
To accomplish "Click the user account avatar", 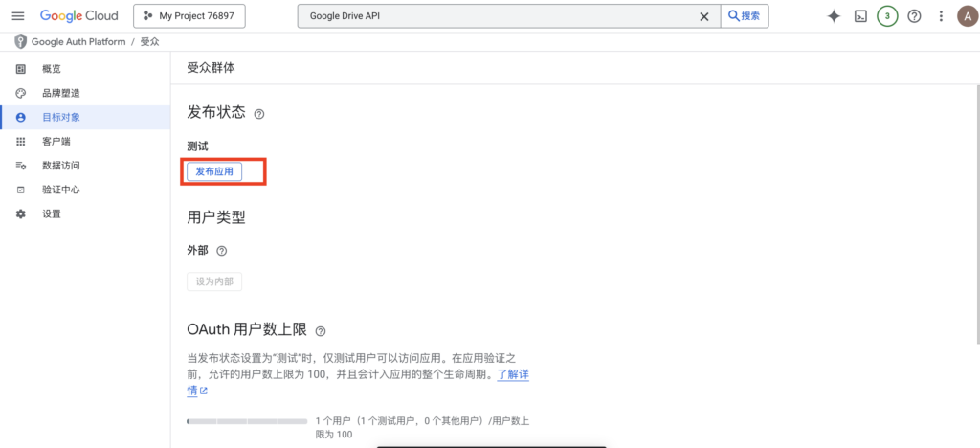I will click(x=967, y=16).
